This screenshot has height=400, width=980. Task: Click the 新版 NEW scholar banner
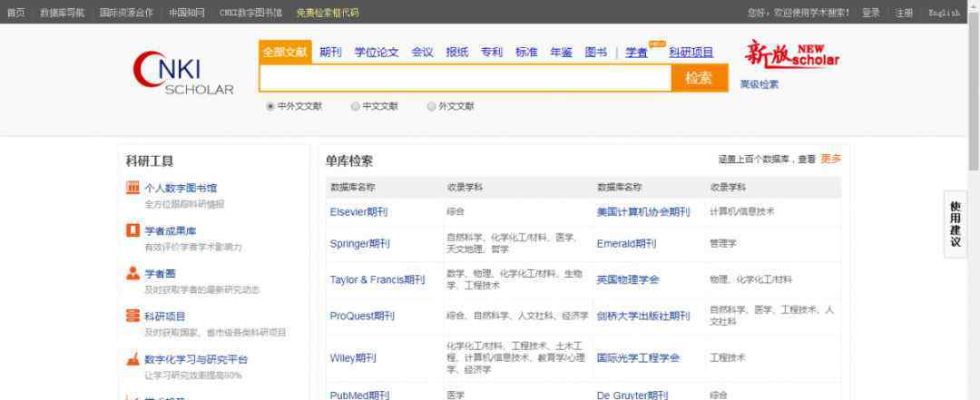tap(792, 55)
